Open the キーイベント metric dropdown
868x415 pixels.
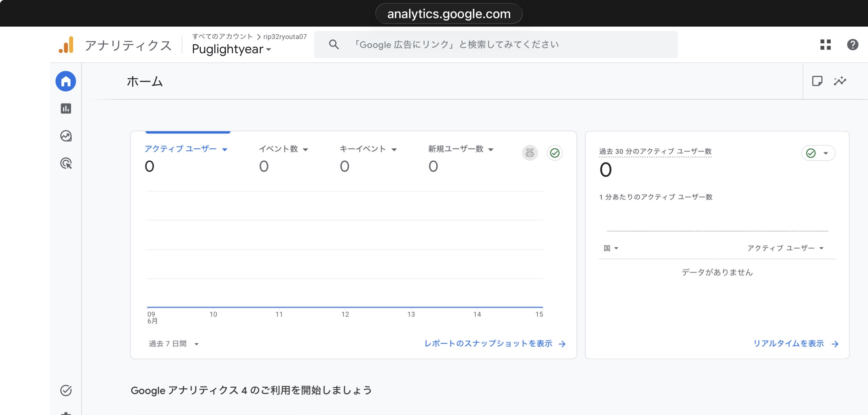368,149
